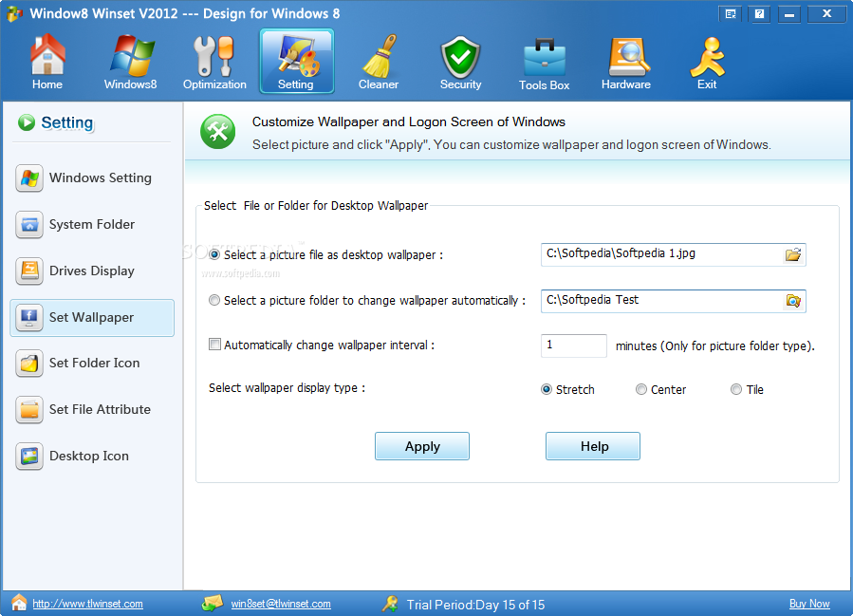This screenshot has width=853, height=616.
Task: Click 'Select wallpaper display type :' label
Action: [x=287, y=388]
